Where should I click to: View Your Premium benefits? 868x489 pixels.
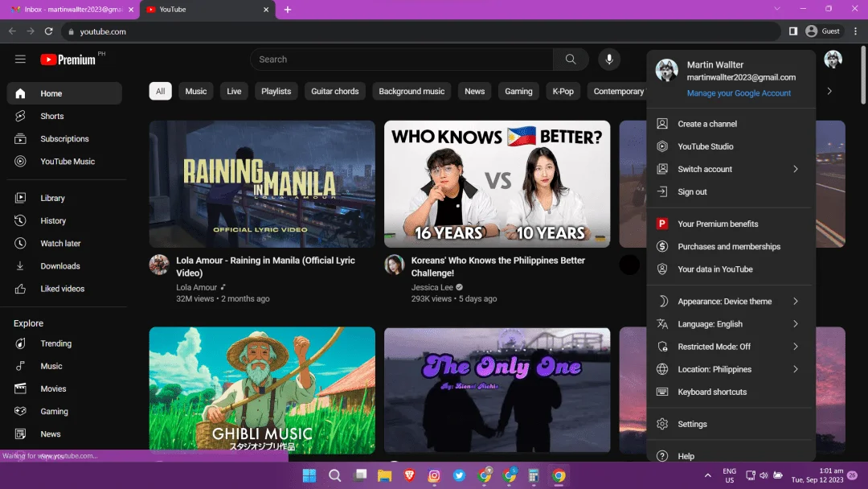tap(731, 224)
